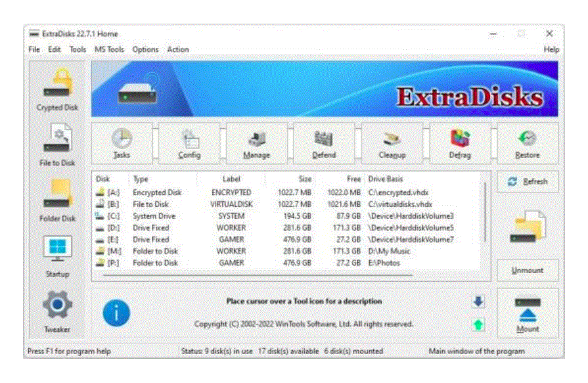588x383 pixels.
Task: Open the Config tool
Action: point(189,144)
